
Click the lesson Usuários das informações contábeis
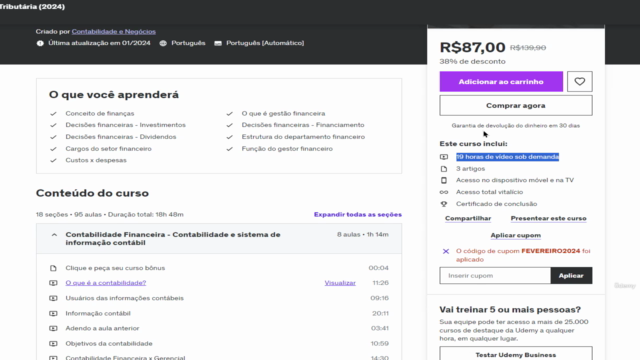(x=124, y=298)
